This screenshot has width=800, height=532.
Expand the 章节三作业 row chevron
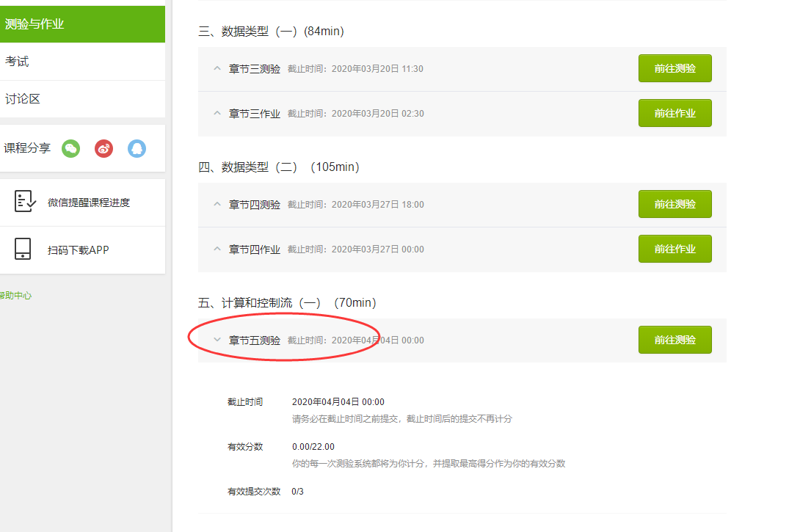point(217,114)
